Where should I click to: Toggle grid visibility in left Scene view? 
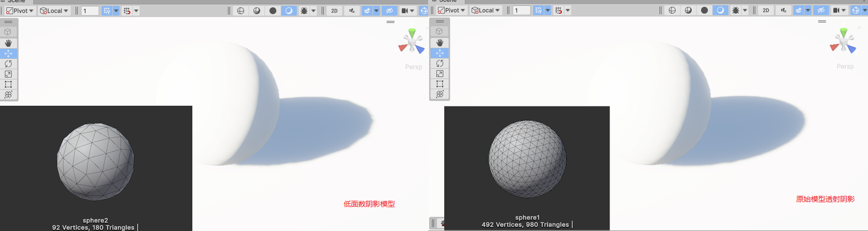pyautogui.click(x=107, y=10)
